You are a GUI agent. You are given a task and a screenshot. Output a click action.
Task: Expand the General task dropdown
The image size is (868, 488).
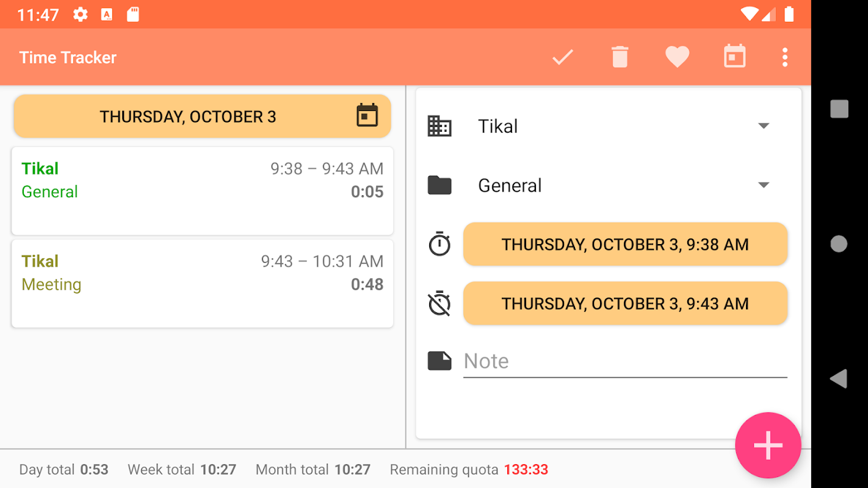pos(624,185)
